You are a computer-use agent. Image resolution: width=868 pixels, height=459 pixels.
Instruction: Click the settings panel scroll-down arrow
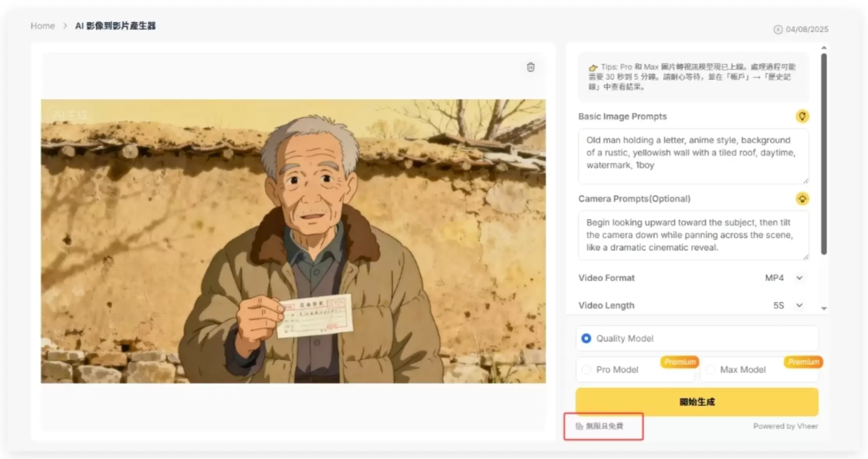[824, 309]
